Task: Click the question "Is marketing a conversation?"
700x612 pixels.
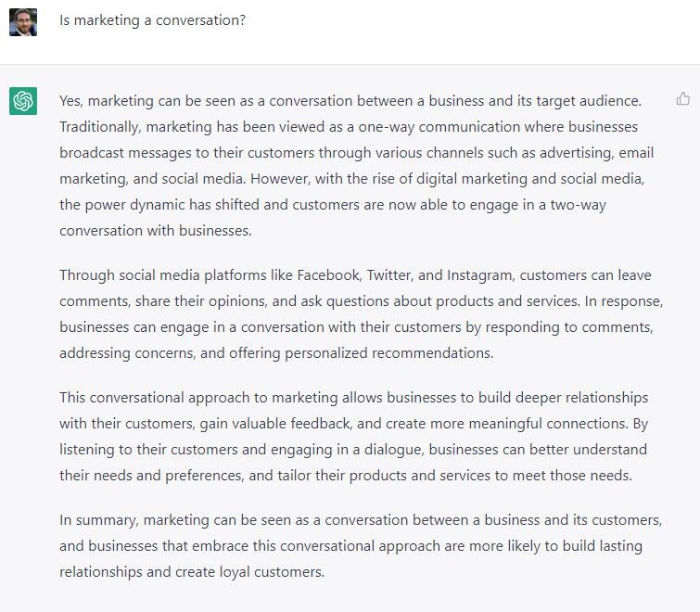Action: pyautogui.click(x=152, y=19)
